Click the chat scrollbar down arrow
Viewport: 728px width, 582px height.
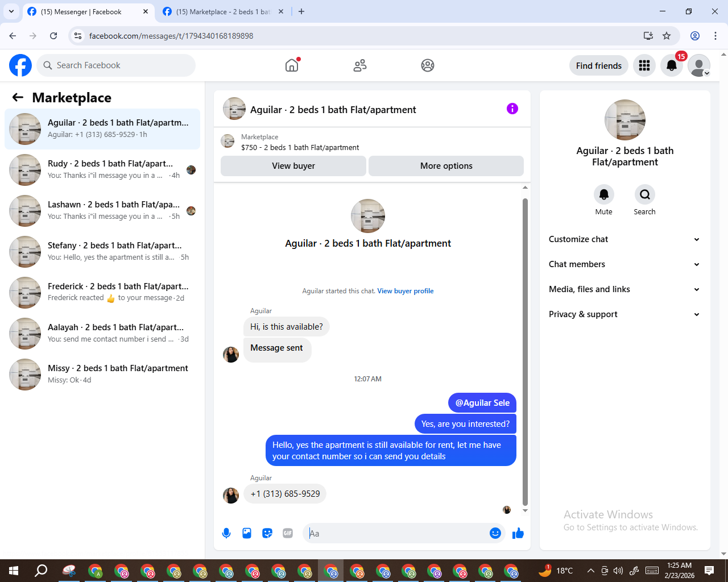525,510
